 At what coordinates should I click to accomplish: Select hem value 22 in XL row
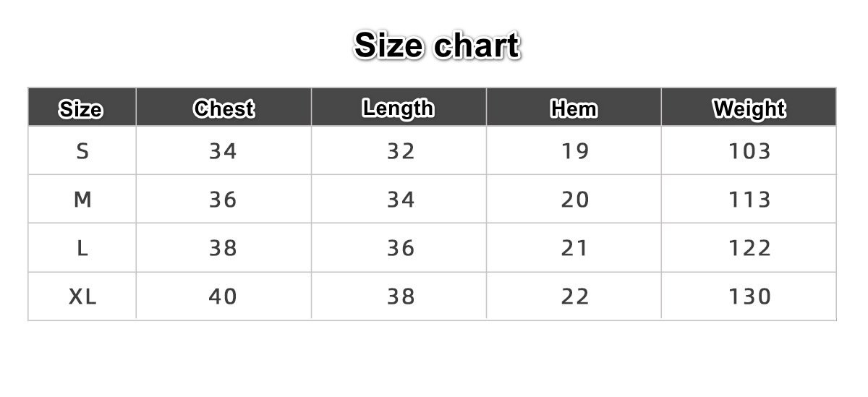575,296
